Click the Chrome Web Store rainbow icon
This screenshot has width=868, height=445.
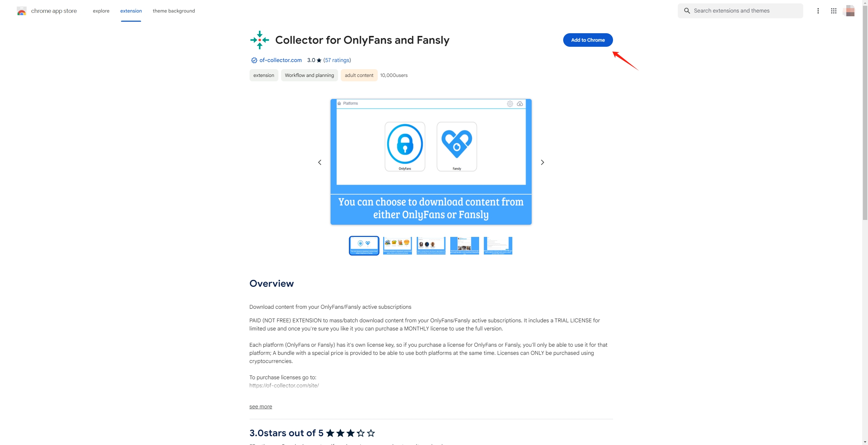pyautogui.click(x=20, y=10)
